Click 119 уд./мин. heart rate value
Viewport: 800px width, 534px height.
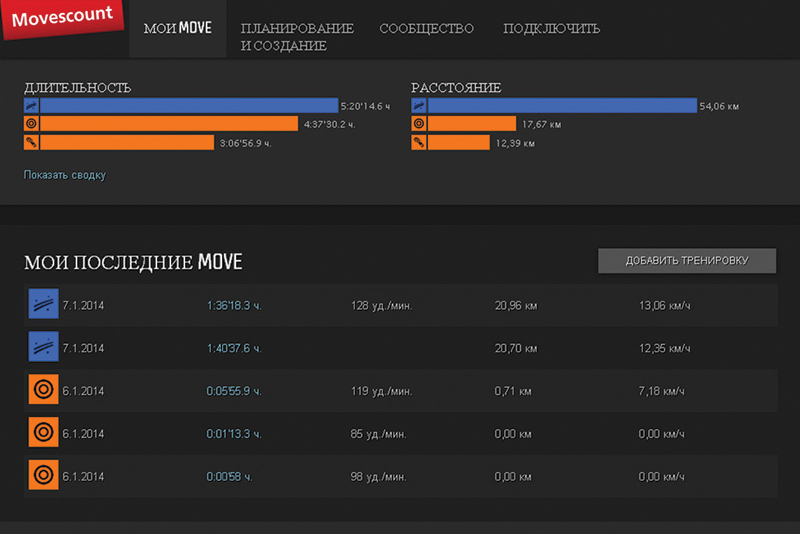pos(381,391)
